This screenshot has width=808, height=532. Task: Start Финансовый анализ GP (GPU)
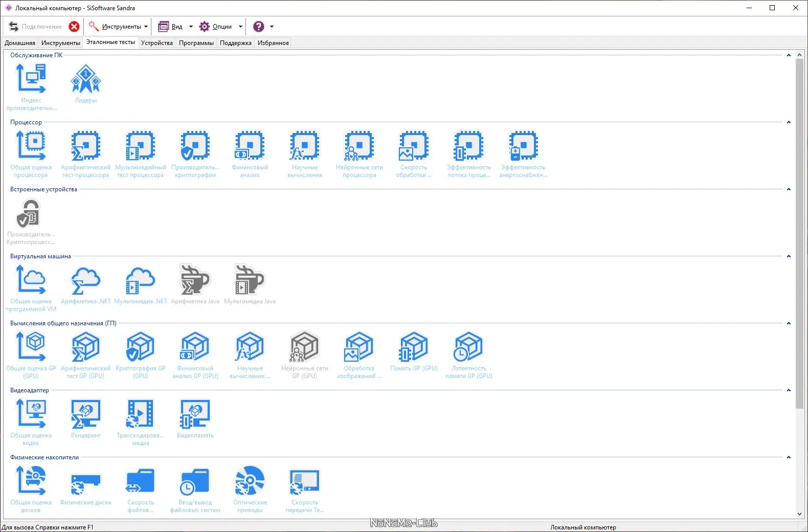pos(195,355)
